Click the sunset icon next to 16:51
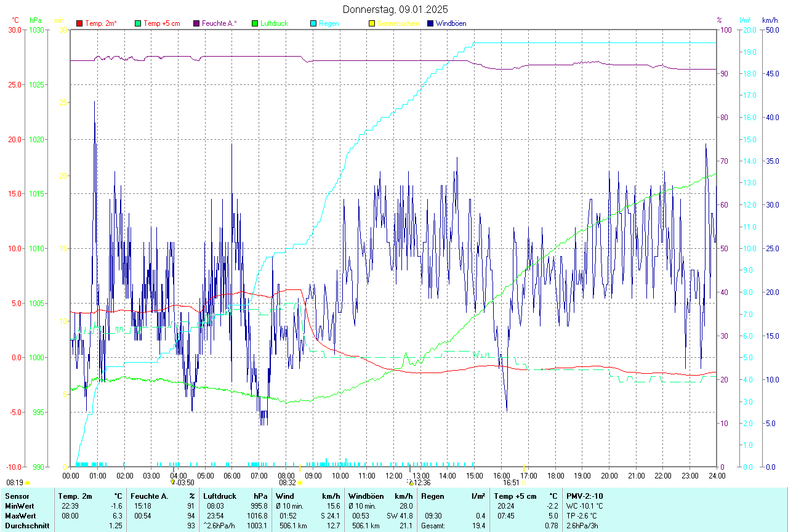788x532 pixels. [x=524, y=483]
